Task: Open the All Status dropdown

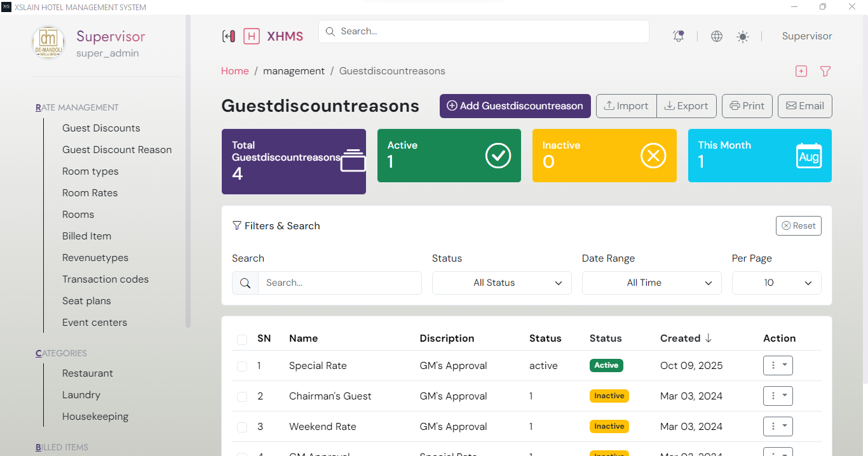Action: pyautogui.click(x=501, y=283)
